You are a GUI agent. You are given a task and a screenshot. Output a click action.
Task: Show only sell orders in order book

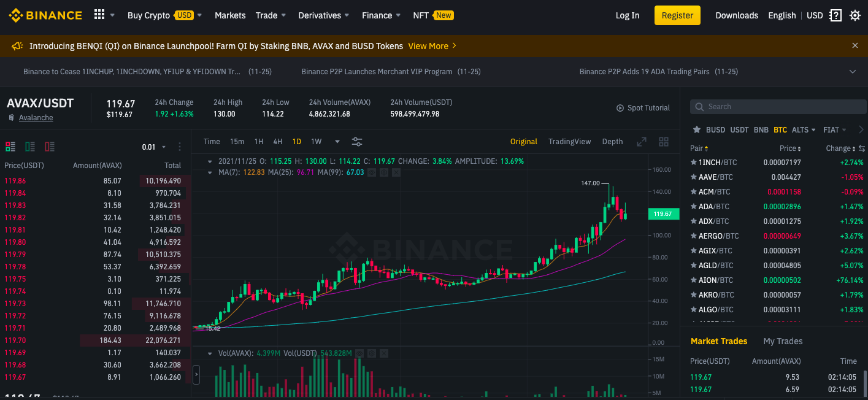pos(50,147)
